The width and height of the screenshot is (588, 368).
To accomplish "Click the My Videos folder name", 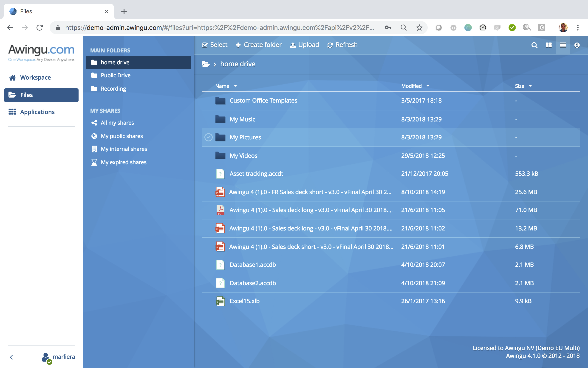I will click(243, 156).
